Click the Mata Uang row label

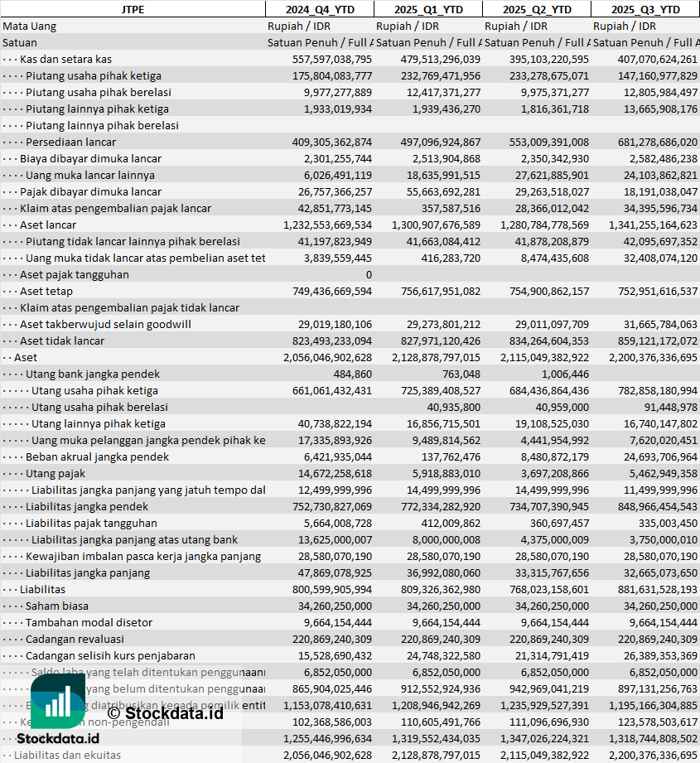(29, 27)
